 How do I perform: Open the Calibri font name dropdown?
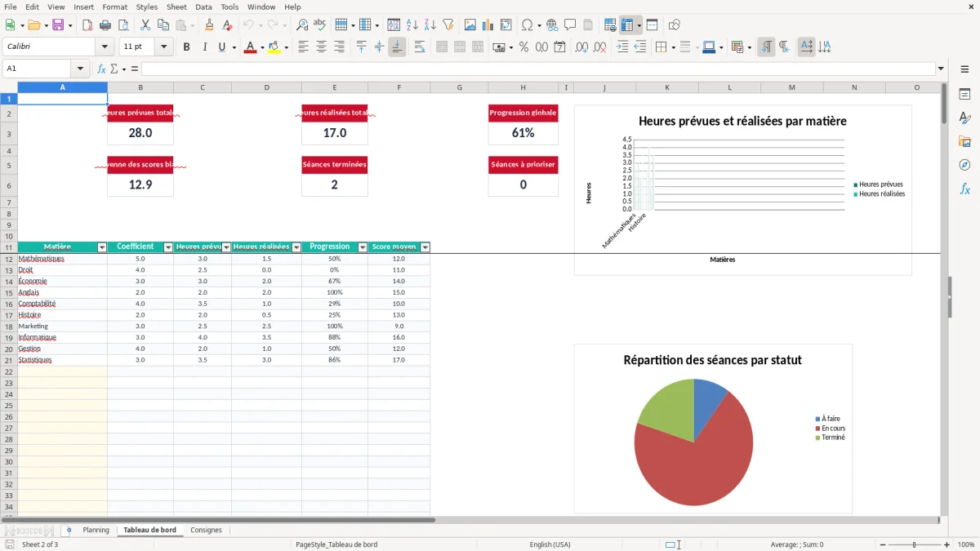[104, 47]
